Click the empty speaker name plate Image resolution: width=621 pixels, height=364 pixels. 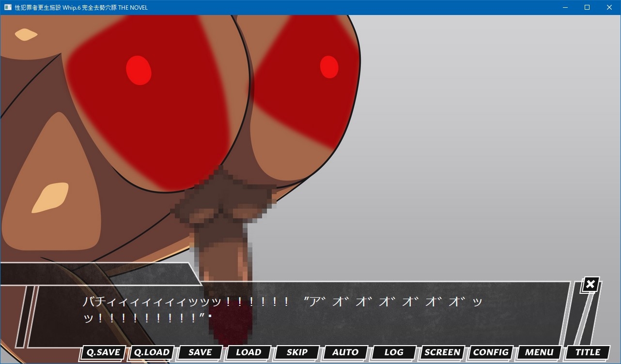click(97, 274)
